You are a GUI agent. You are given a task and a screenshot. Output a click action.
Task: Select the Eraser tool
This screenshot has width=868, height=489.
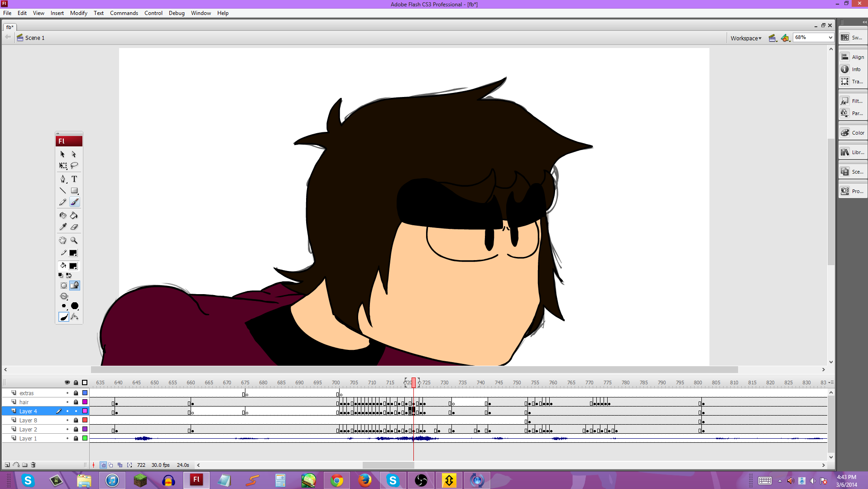tap(74, 227)
